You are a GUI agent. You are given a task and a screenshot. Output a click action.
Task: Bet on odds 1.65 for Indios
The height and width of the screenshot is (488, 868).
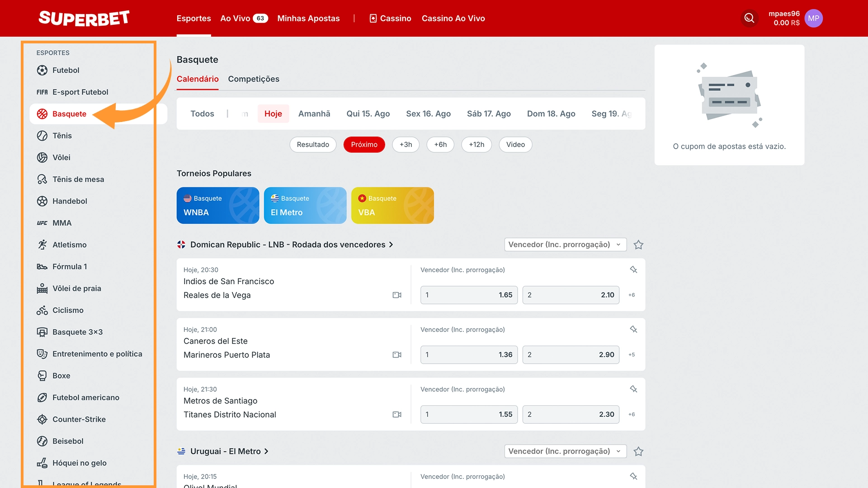(469, 295)
